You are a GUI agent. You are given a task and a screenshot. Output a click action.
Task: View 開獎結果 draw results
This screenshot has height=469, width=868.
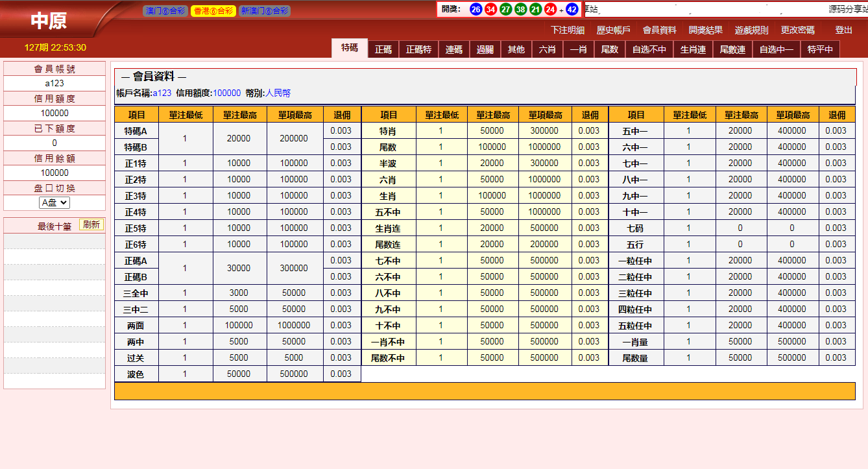(x=706, y=30)
